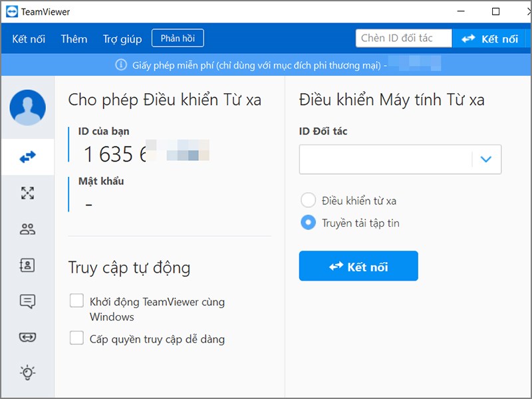Open the Getting Started lightbulb icon
Screen dimensions: 532x399
pyautogui.click(x=27, y=372)
